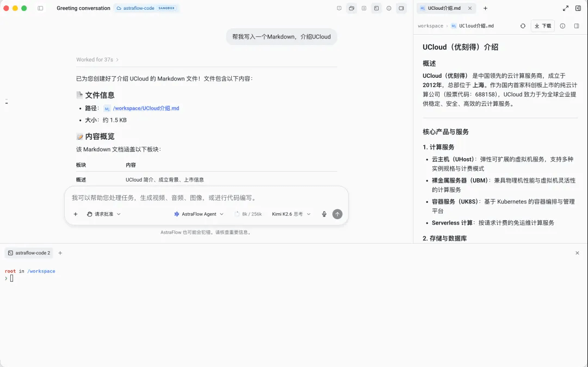Close the terminal panel

point(577,253)
